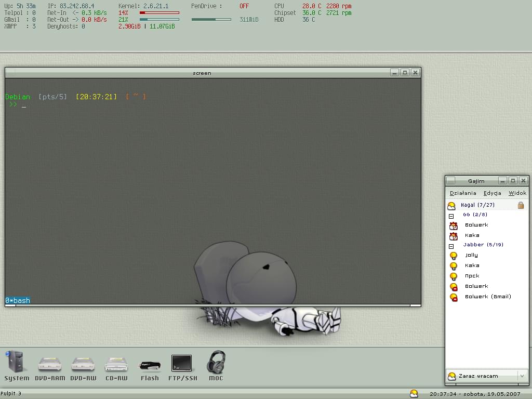Select Kaka in the Jabber group

coord(472,265)
